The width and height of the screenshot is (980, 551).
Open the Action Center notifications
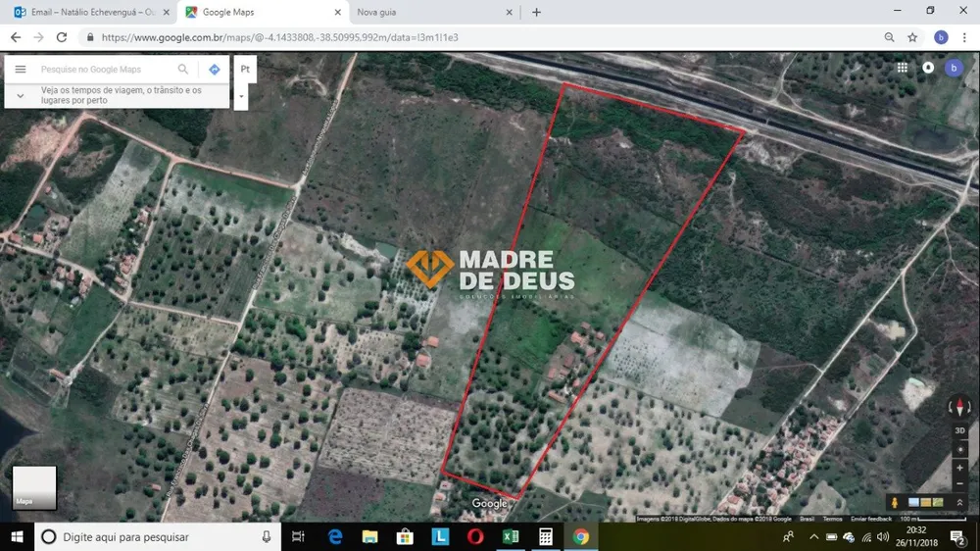[x=957, y=536]
